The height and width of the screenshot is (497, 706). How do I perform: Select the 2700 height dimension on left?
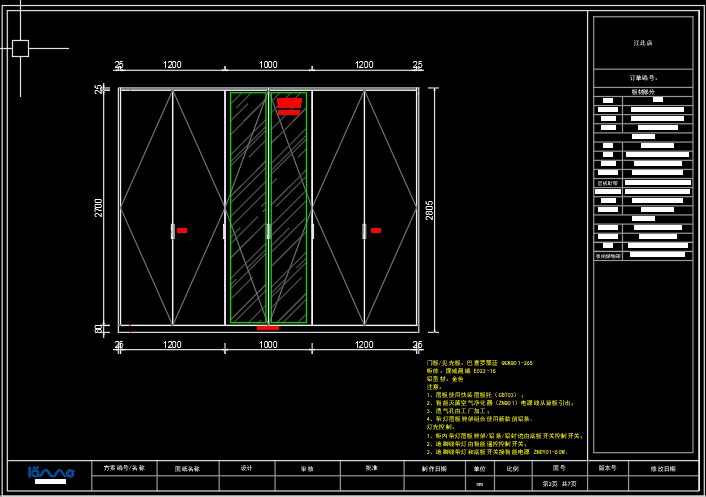tap(99, 208)
